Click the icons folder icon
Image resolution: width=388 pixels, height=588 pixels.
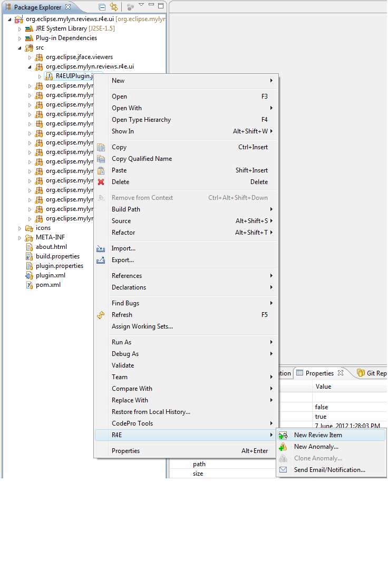coord(29,228)
